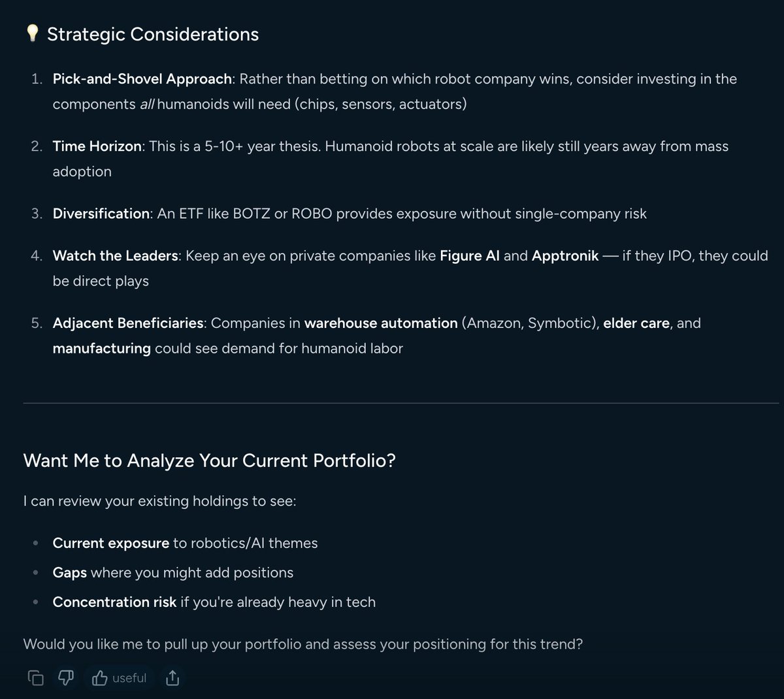Click the Watch the Leaders item title
The image size is (784, 699).
115,255
